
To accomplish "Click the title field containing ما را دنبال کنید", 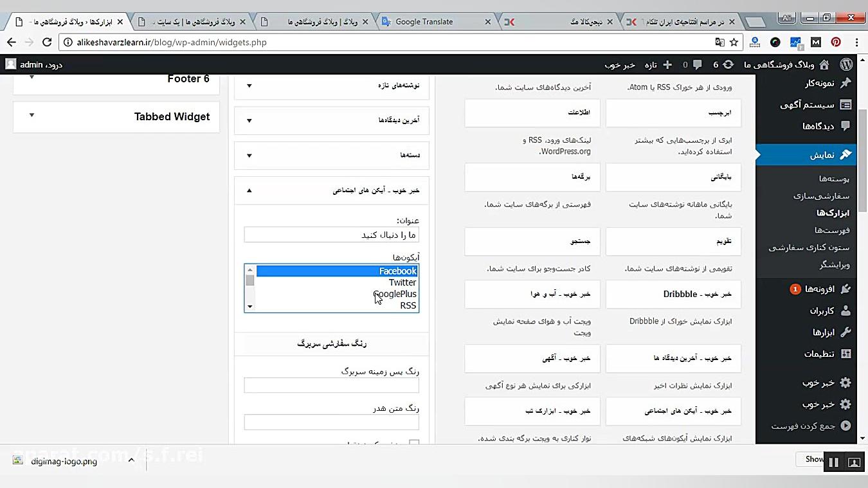I will click(x=331, y=235).
